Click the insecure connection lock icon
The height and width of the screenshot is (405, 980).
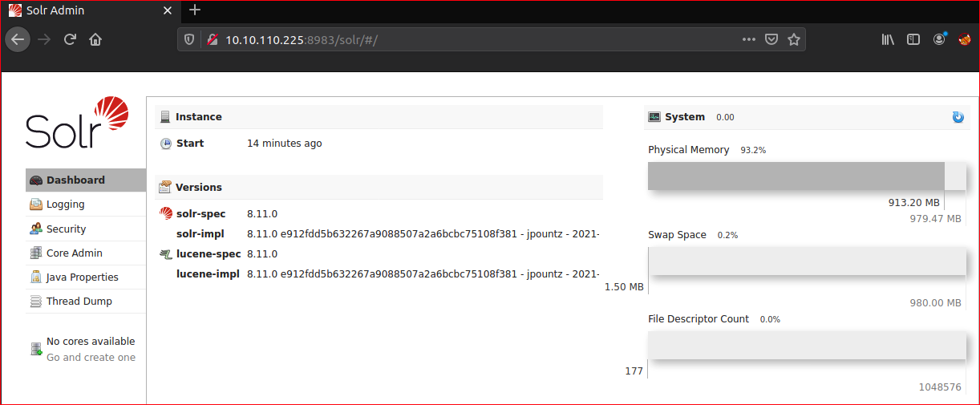213,39
